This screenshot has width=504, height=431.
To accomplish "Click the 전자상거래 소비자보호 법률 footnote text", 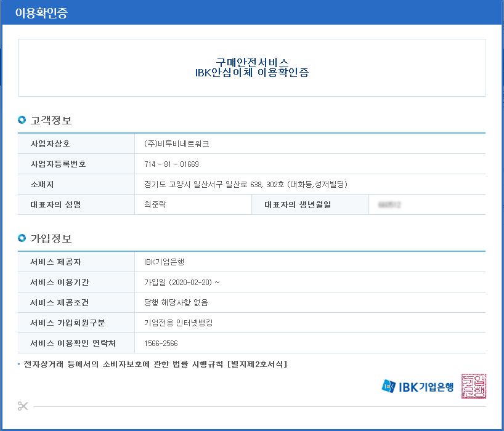I will [155, 364].
